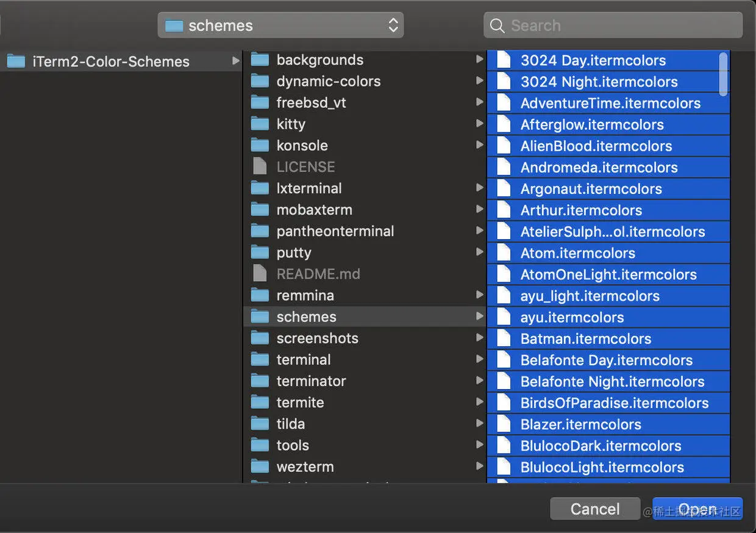
Task: Click the README.md file icon
Action: click(260, 274)
